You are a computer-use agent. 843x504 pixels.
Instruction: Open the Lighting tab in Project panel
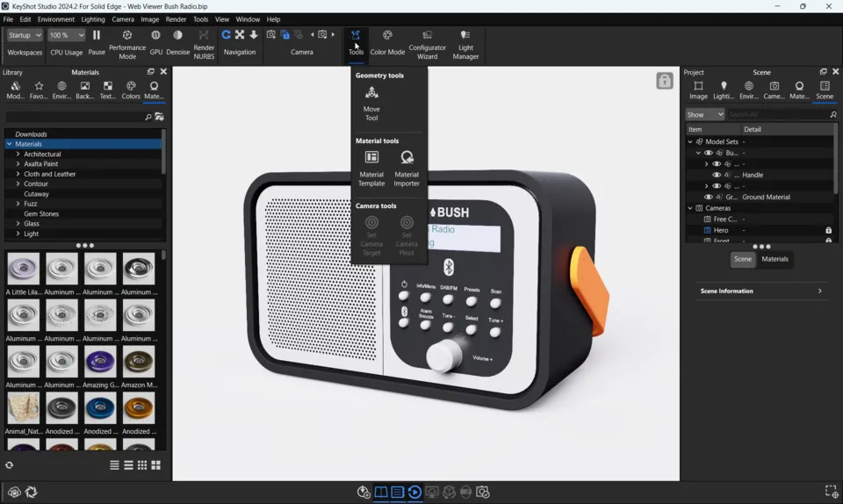coord(724,90)
